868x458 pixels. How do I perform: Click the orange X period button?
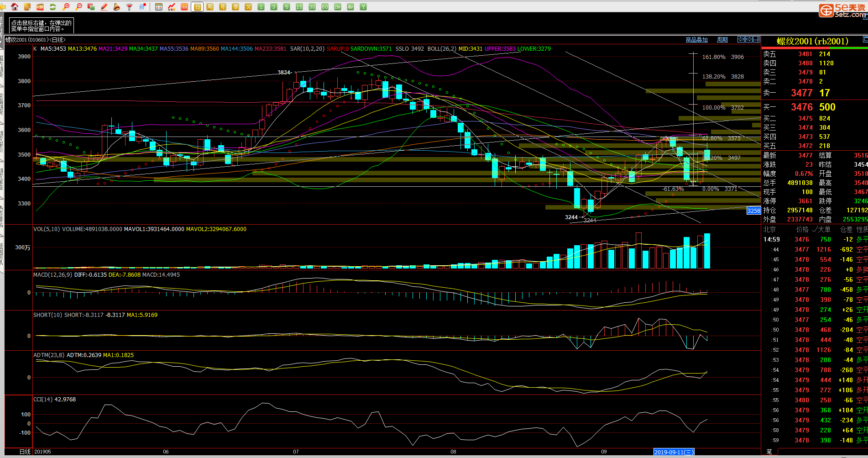[248, 7]
